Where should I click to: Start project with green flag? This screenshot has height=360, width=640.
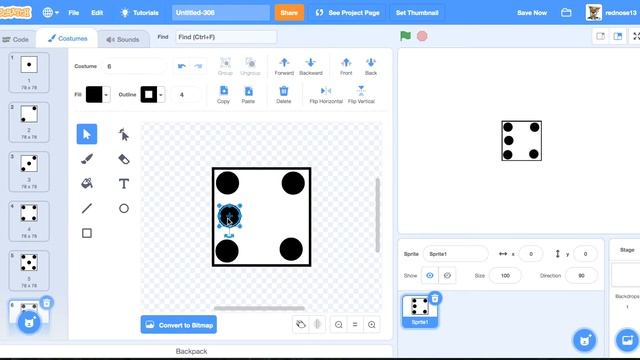(405, 36)
